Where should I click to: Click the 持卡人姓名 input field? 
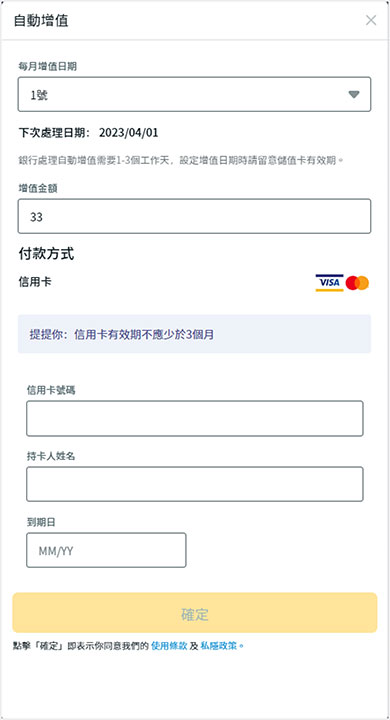(x=195, y=484)
